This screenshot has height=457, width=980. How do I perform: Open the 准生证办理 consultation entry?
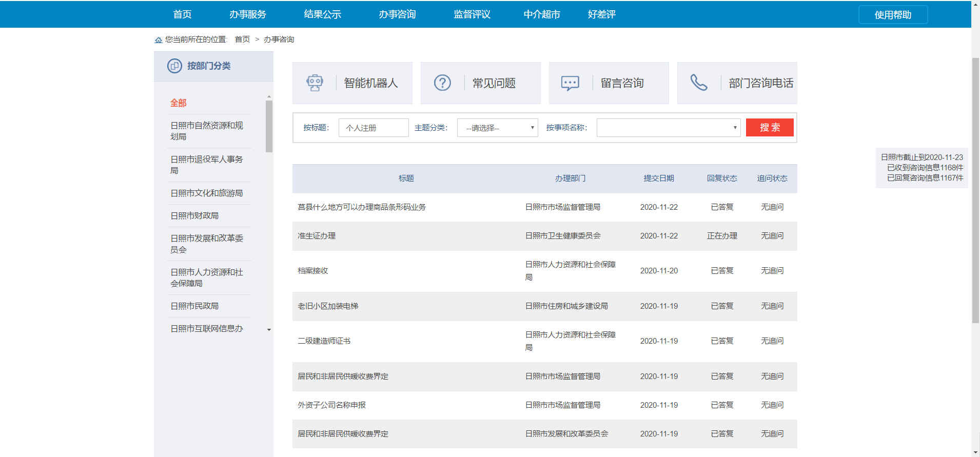[317, 236]
